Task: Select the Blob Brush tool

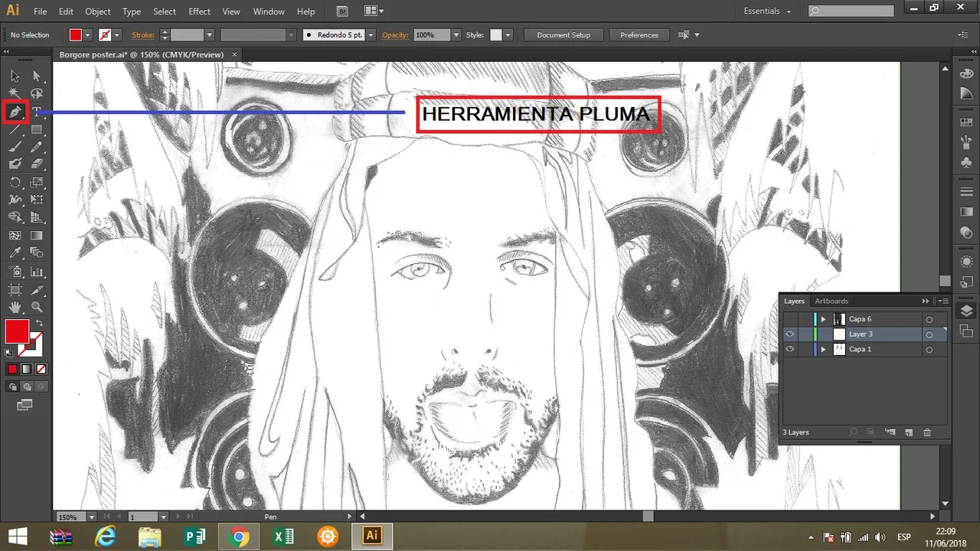Action: coord(15,164)
